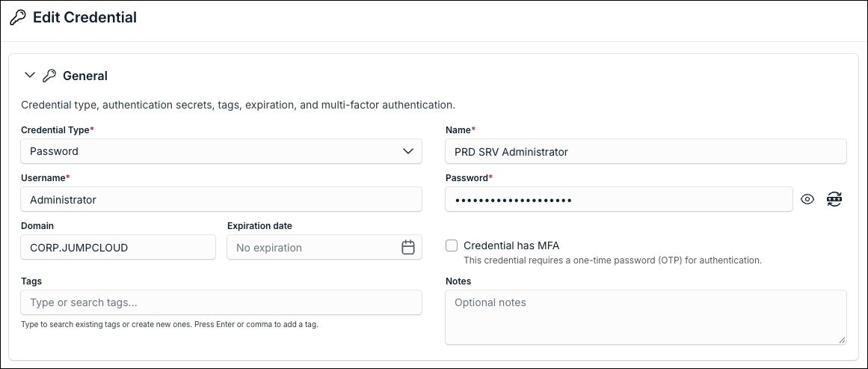Click the Notes resize handle

(842, 340)
